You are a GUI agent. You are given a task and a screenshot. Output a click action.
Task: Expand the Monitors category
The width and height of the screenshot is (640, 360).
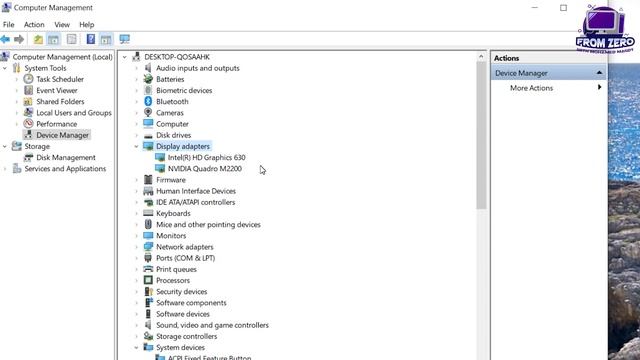(x=137, y=236)
